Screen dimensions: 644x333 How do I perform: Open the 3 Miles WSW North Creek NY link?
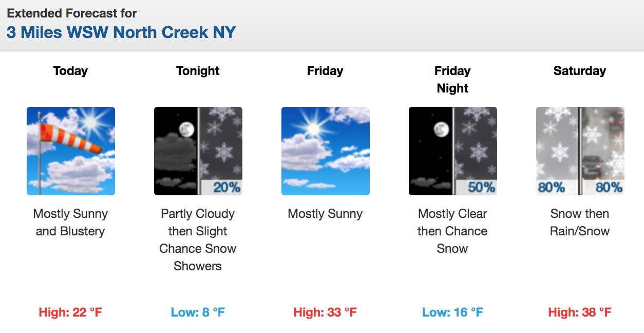121,32
